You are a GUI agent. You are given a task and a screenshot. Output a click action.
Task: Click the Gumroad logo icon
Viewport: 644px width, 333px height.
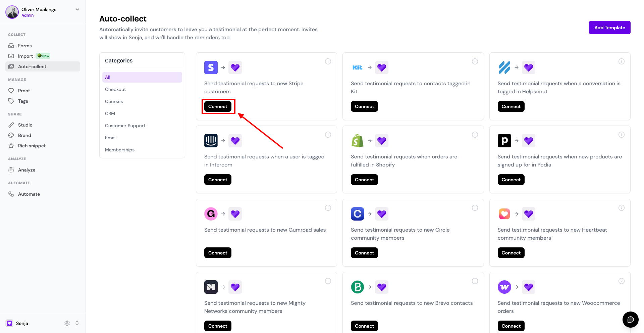pos(211,214)
